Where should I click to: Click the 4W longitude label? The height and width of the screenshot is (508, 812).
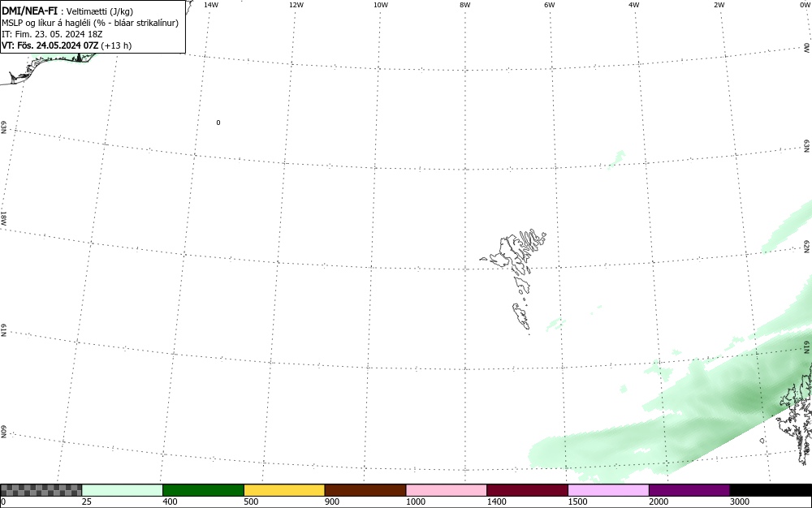[x=634, y=5]
